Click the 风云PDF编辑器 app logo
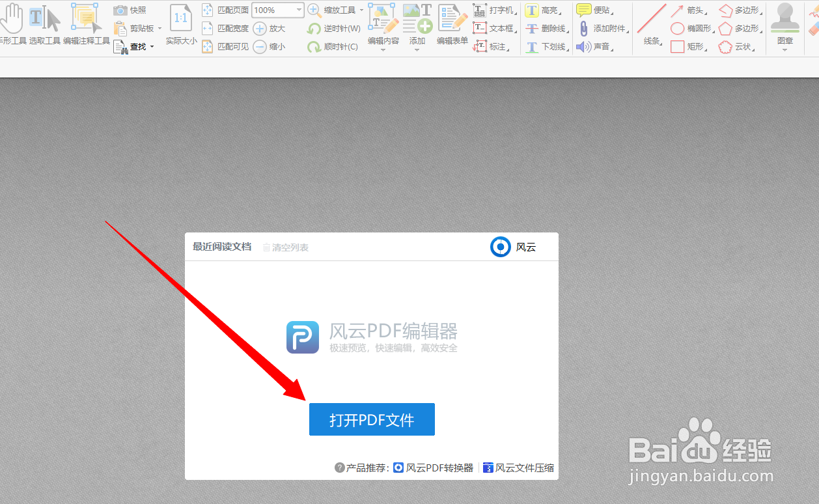Screen dimensions: 819x504 coord(303,337)
